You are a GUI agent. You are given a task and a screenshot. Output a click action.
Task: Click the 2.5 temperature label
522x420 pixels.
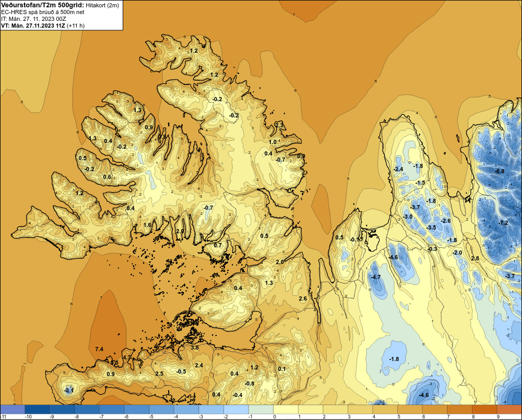159,374
